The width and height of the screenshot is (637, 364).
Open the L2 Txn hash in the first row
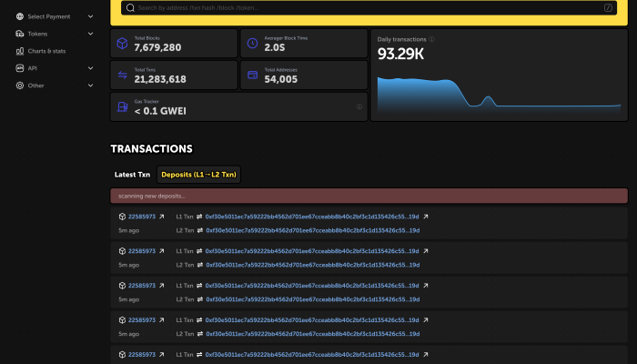point(312,230)
